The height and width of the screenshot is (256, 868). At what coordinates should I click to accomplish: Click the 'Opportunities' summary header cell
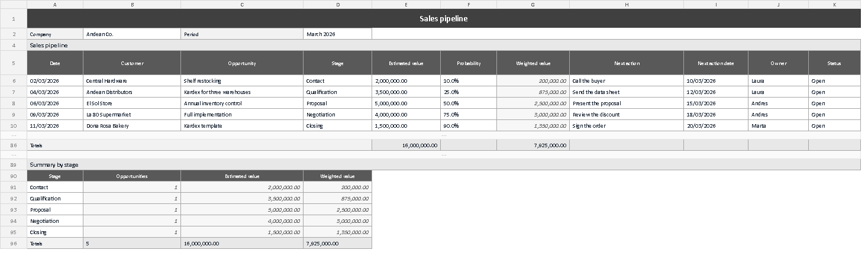(x=132, y=176)
